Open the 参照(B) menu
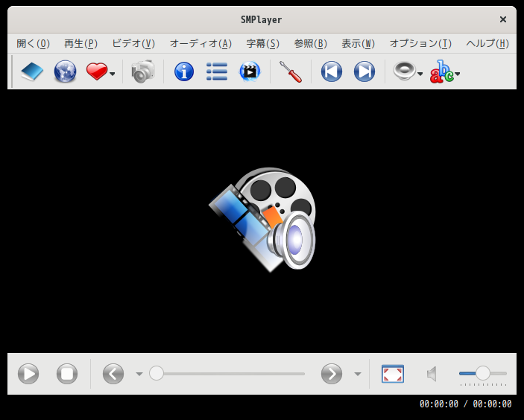Image resolution: width=524 pixels, height=420 pixels. (x=311, y=43)
